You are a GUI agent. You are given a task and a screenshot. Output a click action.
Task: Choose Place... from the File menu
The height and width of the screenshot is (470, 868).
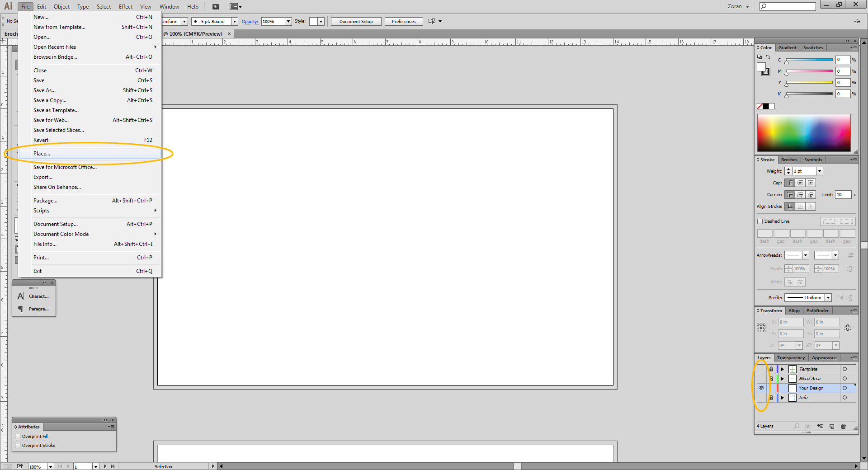(x=90, y=154)
